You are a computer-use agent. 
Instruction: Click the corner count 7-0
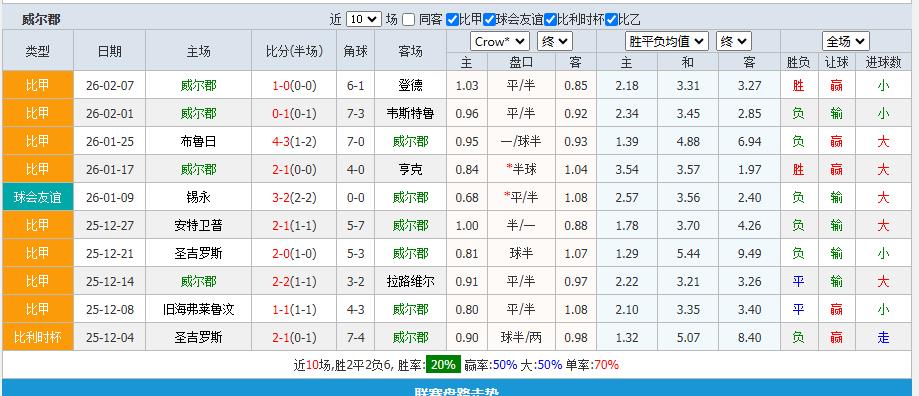(x=356, y=142)
